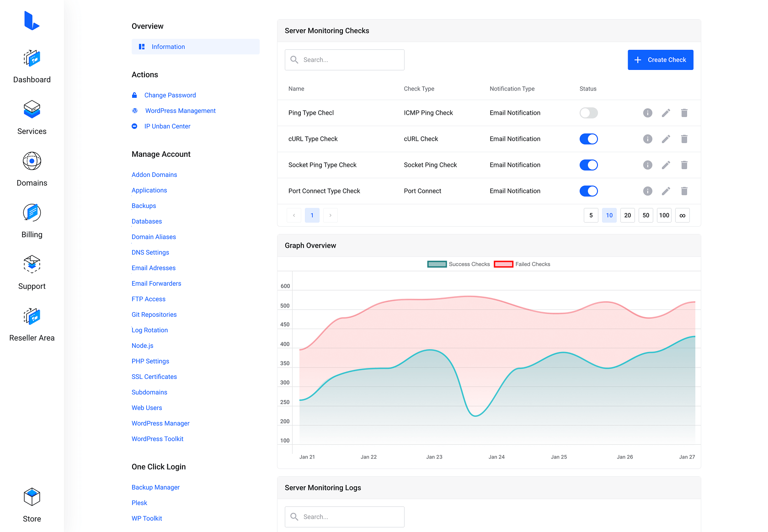Open Git Repositories link
Screen dimensions: 768x532
point(154,314)
